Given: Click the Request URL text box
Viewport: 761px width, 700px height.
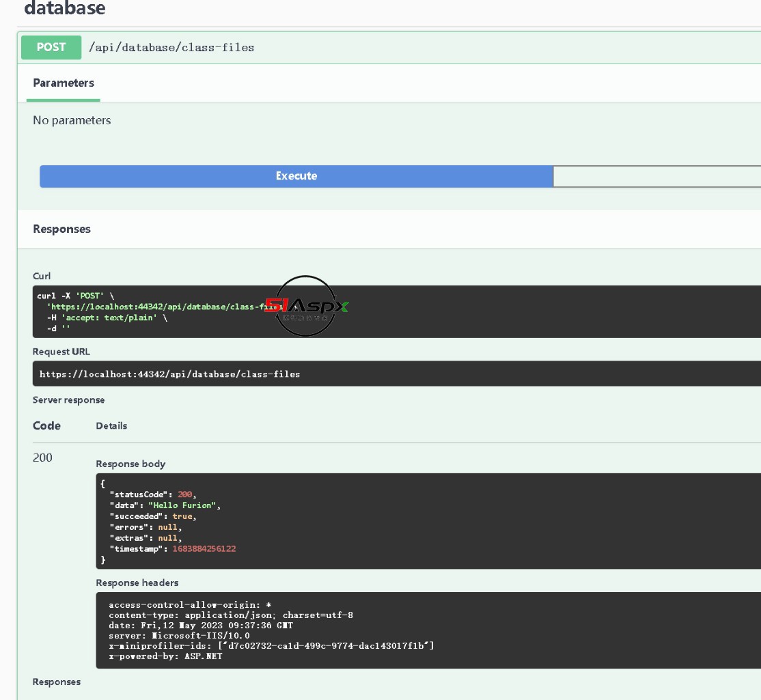Looking at the screenshot, I should tap(396, 374).
